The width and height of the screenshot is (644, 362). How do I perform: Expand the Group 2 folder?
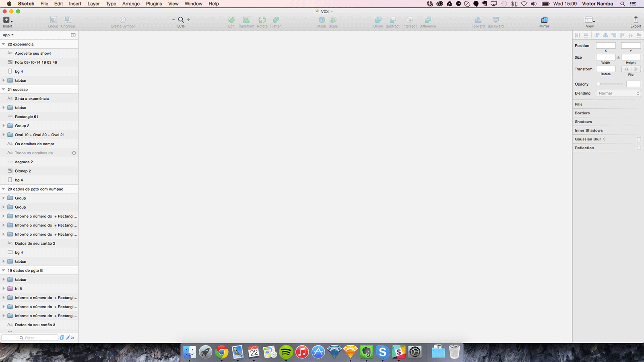pos(4,125)
